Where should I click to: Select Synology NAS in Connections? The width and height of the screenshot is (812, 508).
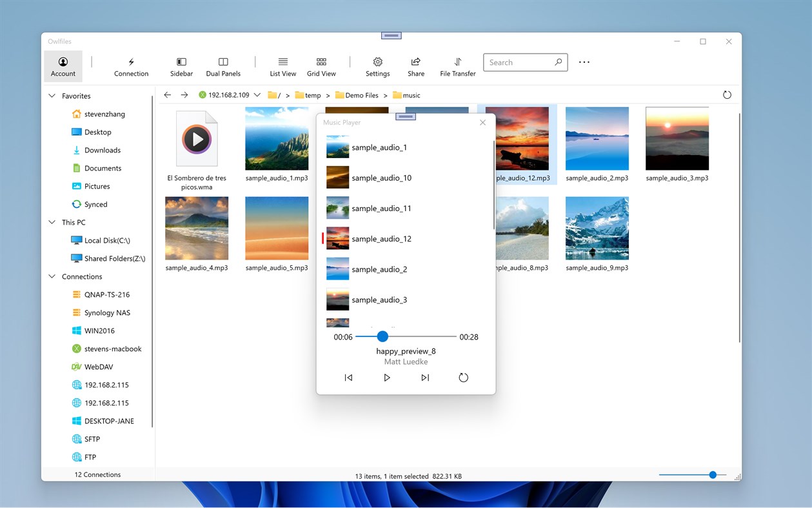pos(107,312)
